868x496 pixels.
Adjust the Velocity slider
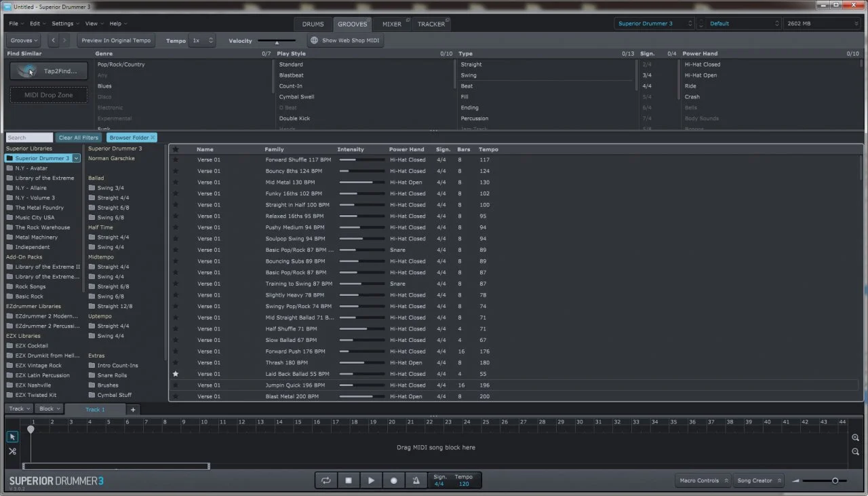click(277, 41)
